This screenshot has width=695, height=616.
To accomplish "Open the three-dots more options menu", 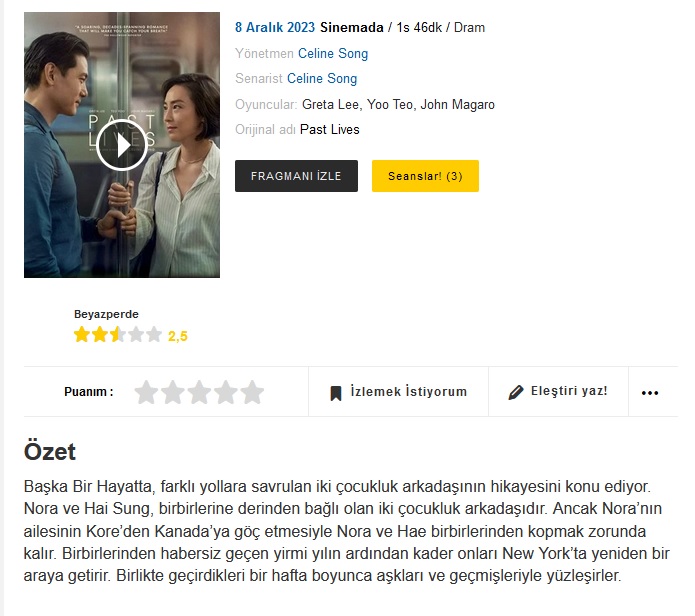I will point(649,393).
